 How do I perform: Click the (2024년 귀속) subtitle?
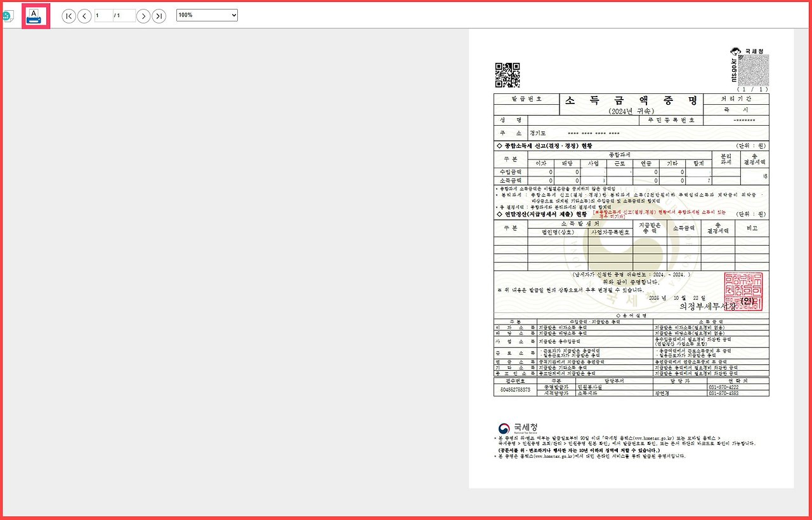(631, 111)
